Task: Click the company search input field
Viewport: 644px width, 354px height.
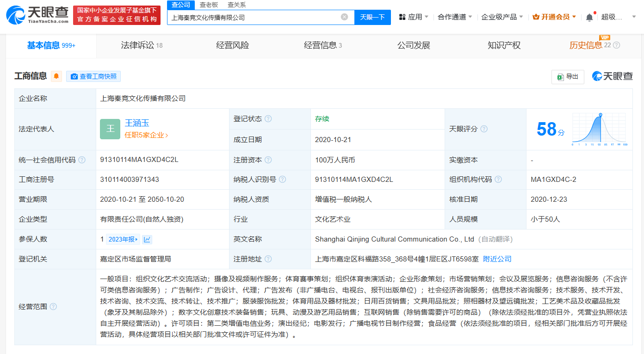Action: pyautogui.click(x=254, y=16)
